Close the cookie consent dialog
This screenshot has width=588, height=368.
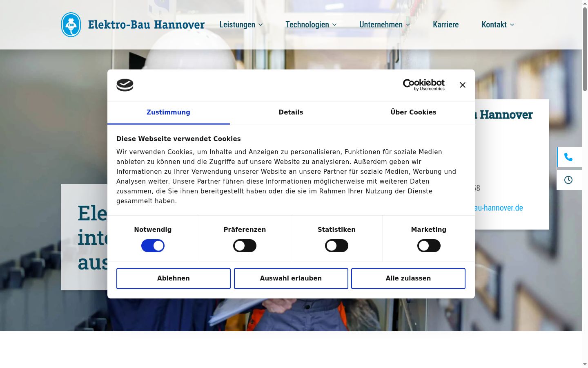click(x=463, y=85)
